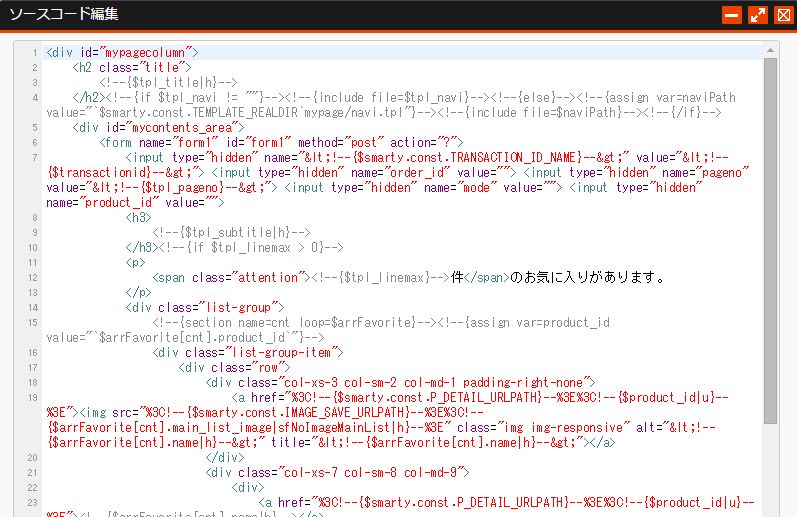Screen dimensions: 797x517
Task: Click the section name=cnt loop comment
Action: pyautogui.click(x=294, y=322)
